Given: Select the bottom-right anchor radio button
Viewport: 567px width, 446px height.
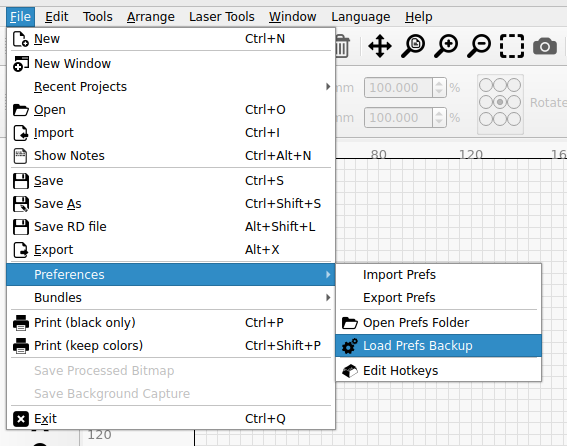Looking at the screenshot, I should tap(514, 119).
